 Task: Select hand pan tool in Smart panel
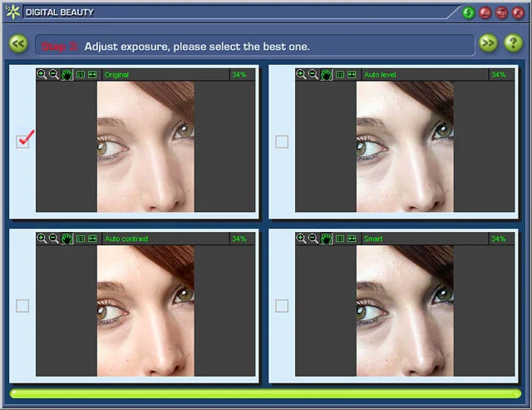(327, 239)
